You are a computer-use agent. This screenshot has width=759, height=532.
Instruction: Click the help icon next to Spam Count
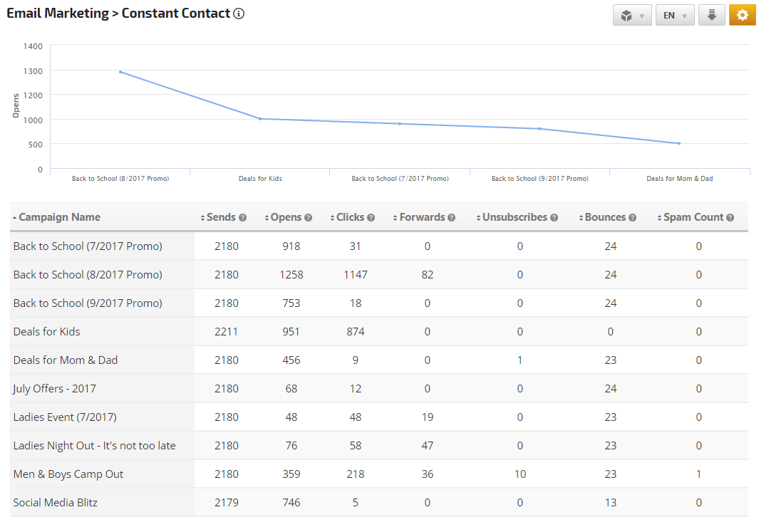[x=730, y=218]
